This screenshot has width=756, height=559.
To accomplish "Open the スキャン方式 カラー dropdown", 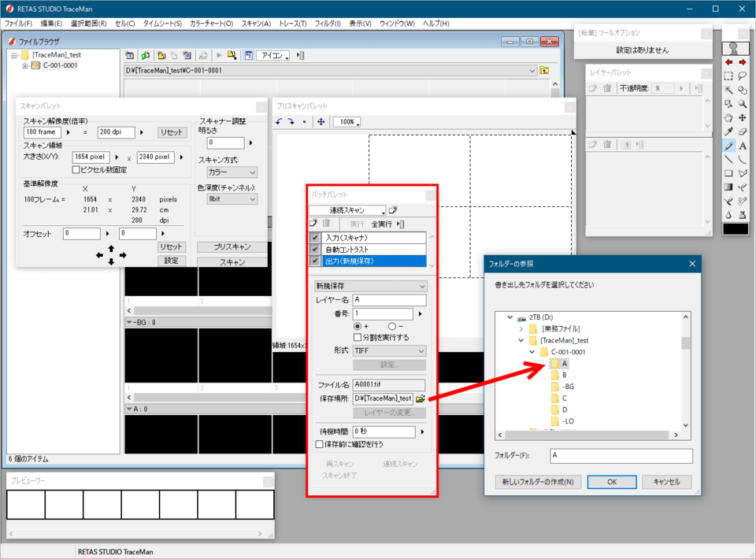I will [232, 172].
